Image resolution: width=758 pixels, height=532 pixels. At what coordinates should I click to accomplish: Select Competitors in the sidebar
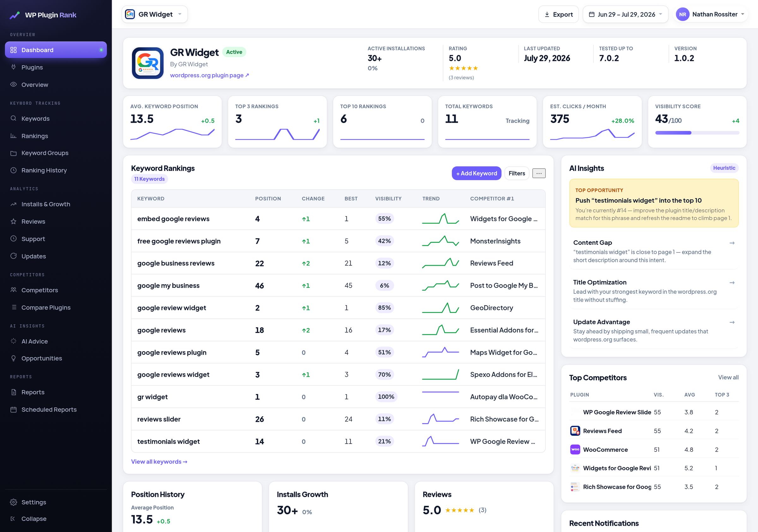pyautogui.click(x=56, y=290)
